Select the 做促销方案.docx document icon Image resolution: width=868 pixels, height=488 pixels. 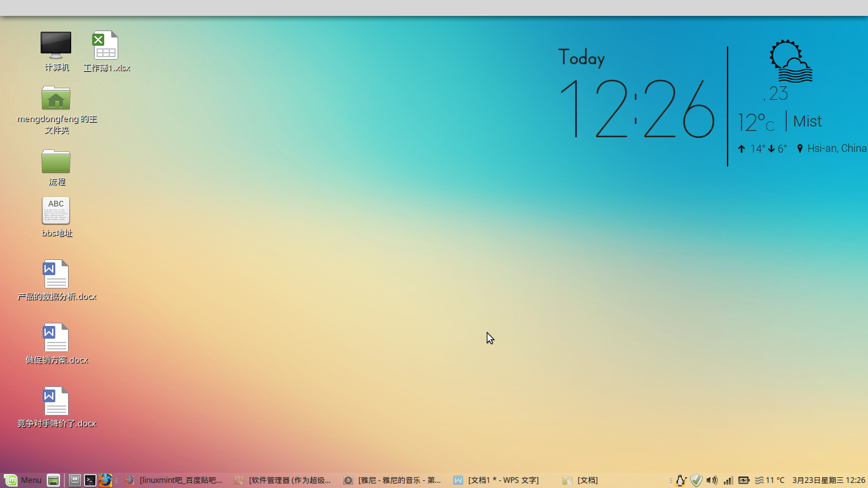(56, 337)
